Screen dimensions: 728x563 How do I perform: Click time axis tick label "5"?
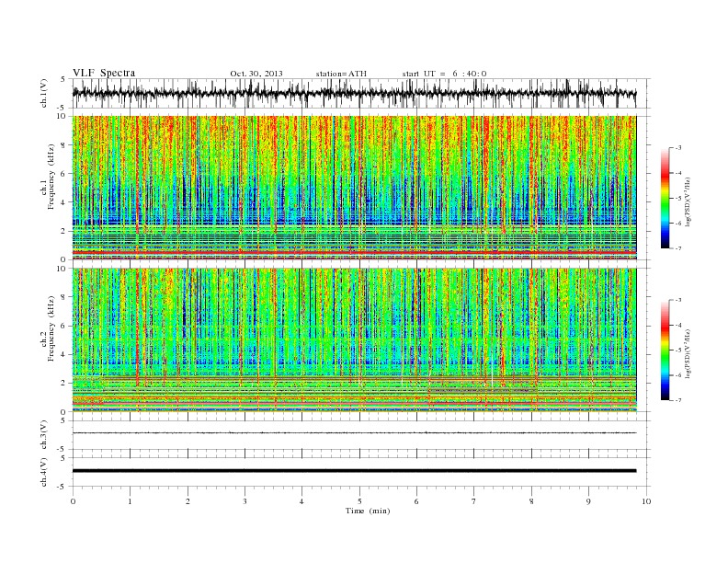pyautogui.click(x=359, y=501)
